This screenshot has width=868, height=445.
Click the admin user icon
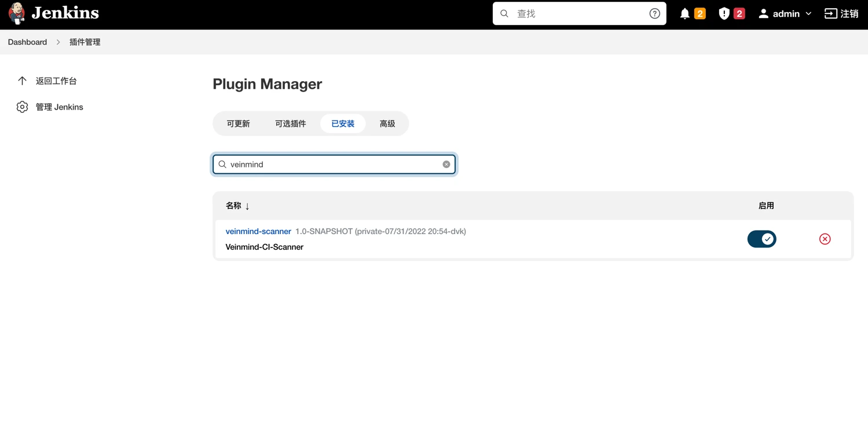[764, 13]
